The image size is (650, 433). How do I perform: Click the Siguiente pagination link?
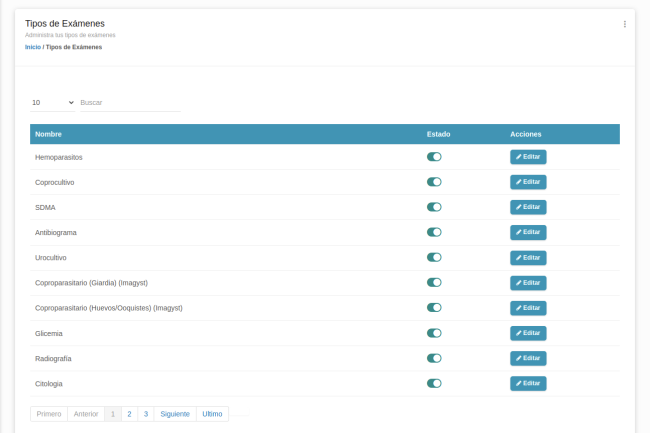click(175, 414)
